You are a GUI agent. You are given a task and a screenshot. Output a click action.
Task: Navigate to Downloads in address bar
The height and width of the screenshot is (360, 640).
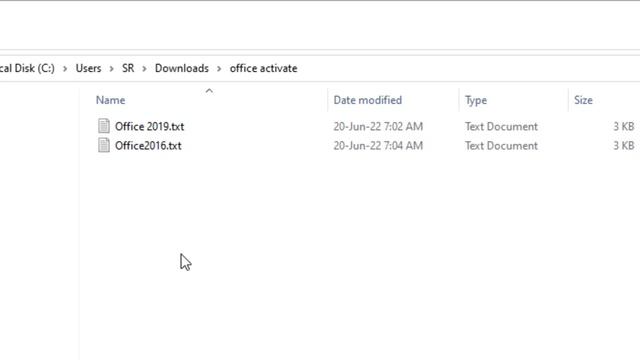click(x=182, y=68)
